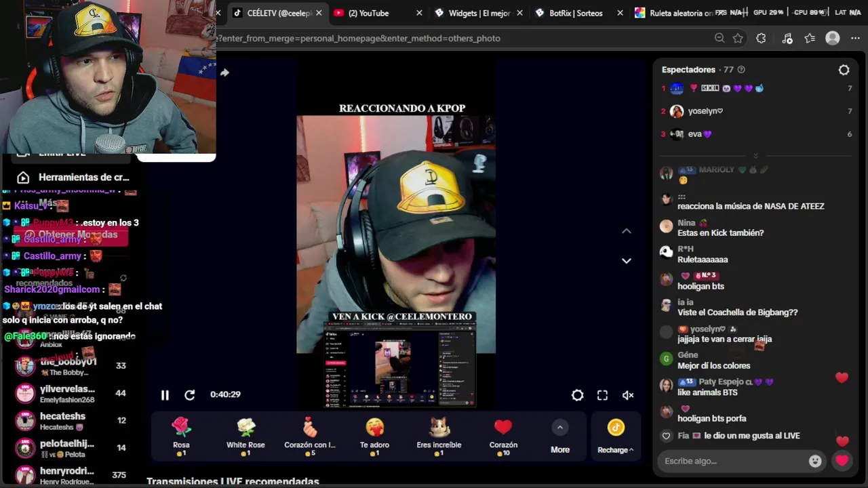Close the YouTube browser tab
The height and width of the screenshot is (488, 868).
tap(419, 13)
